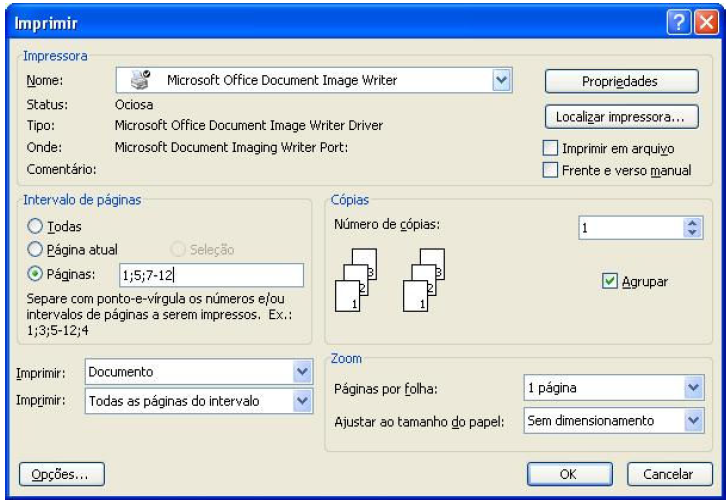
Task: Uncheck the Agrupar checkbox
Action: (x=611, y=282)
